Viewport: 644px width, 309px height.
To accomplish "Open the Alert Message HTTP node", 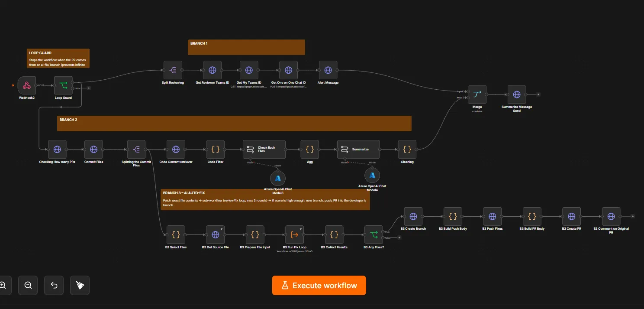I will (328, 70).
